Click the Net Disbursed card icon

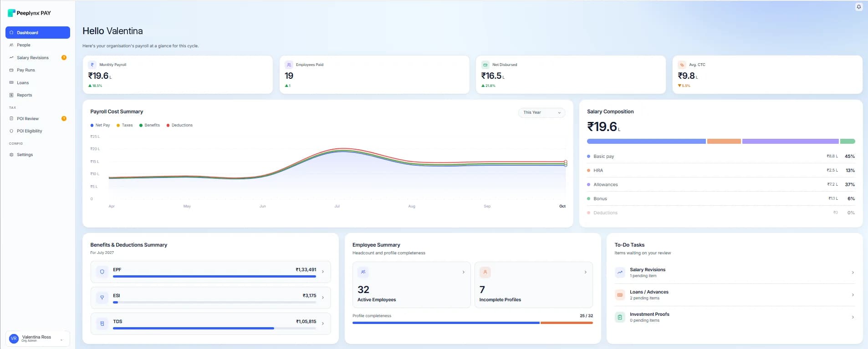(x=485, y=65)
